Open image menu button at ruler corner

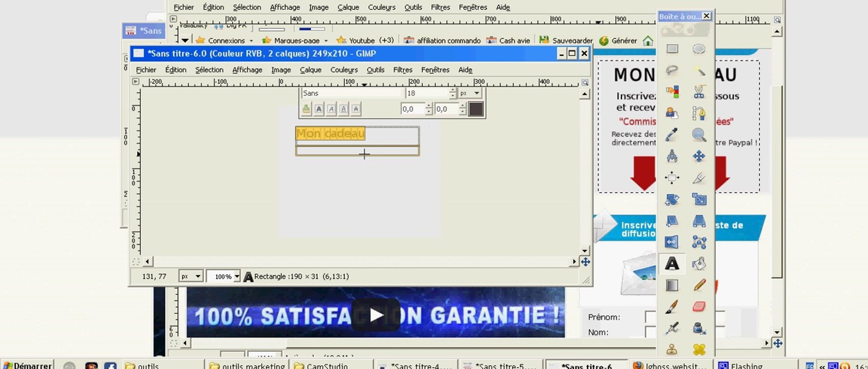(135, 81)
